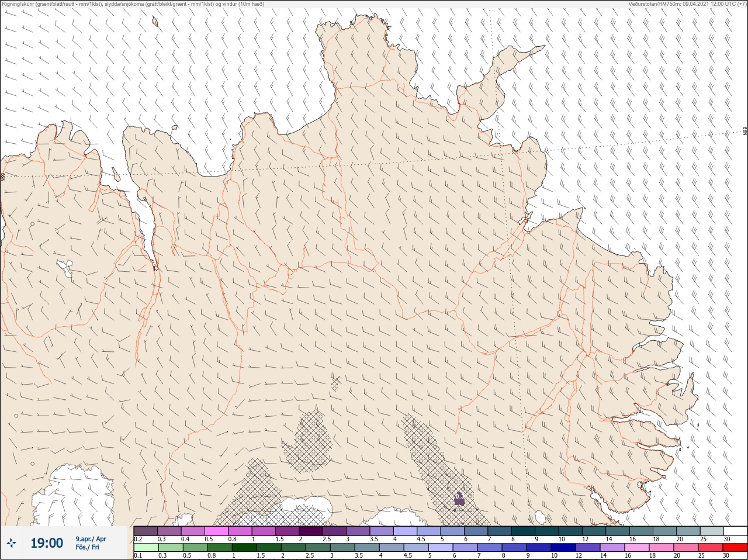Image resolution: width=748 pixels, height=560 pixels.
Task: Select the lavender sleet/snow swatch 4–4.5
Action: click(x=405, y=531)
